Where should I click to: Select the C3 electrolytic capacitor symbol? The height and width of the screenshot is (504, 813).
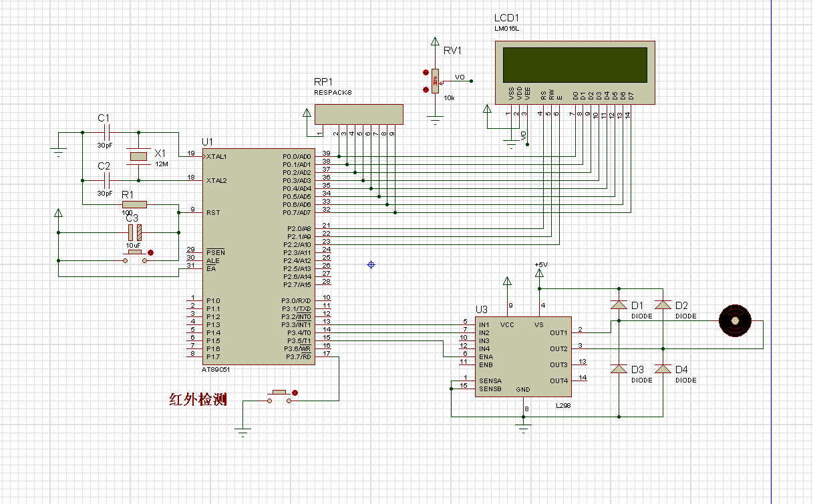134,232
